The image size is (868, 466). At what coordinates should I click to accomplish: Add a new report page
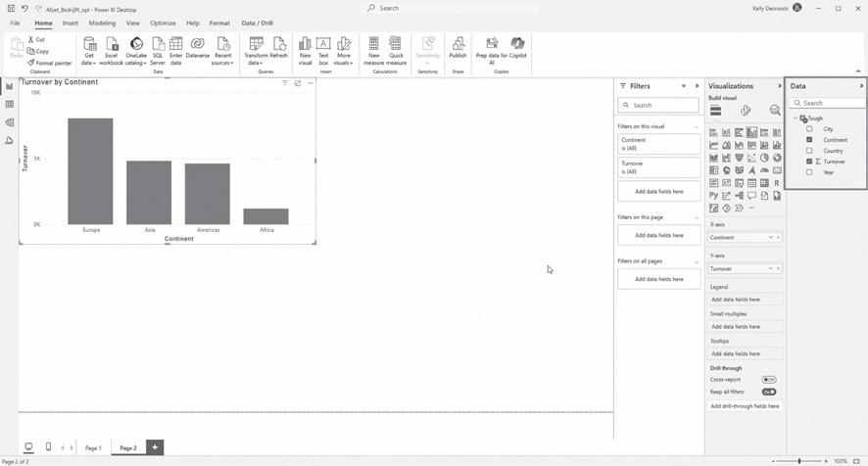[155, 447]
